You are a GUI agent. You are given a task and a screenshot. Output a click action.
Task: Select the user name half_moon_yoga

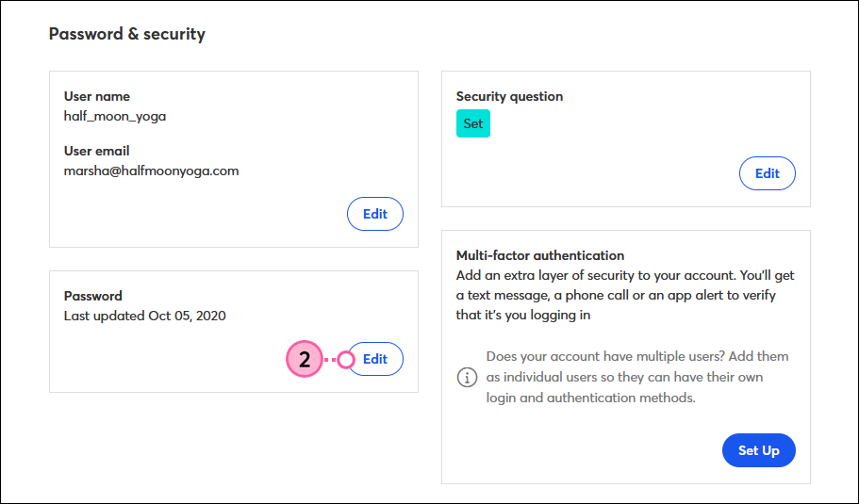point(115,117)
